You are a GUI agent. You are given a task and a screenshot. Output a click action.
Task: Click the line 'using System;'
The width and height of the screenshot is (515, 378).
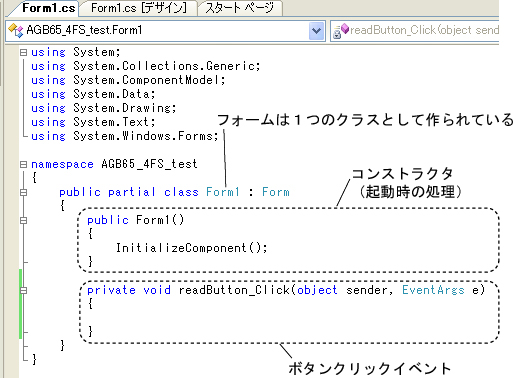[76, 52]
